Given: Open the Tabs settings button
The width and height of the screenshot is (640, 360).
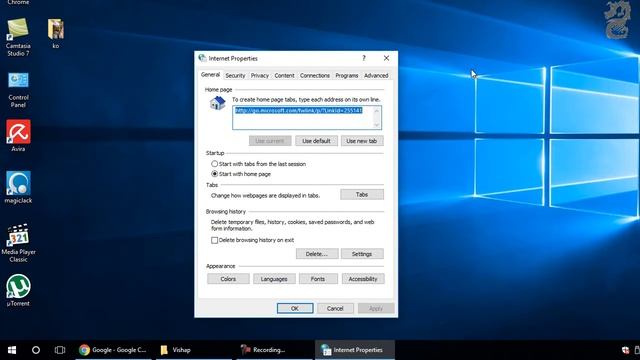Looking at the screenshot, I should tap(362, 195).
